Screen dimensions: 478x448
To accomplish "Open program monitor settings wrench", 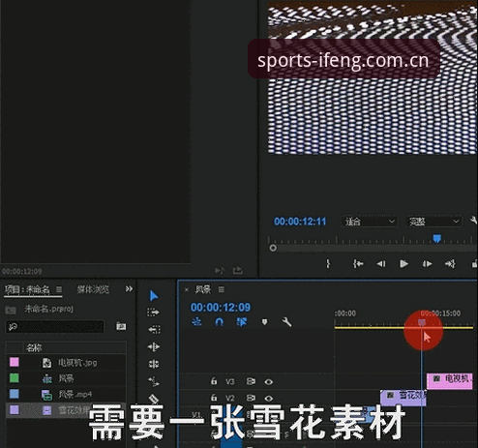I will click(474, 221).
